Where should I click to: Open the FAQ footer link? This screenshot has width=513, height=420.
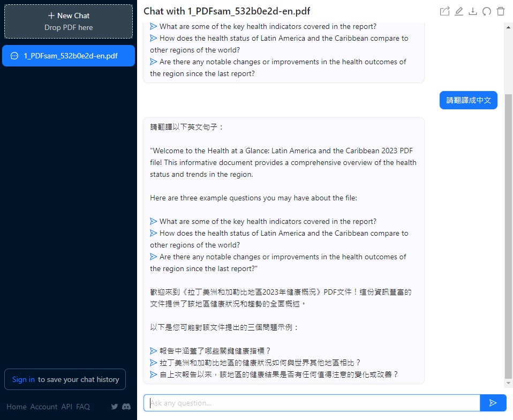tap(83, 407)
